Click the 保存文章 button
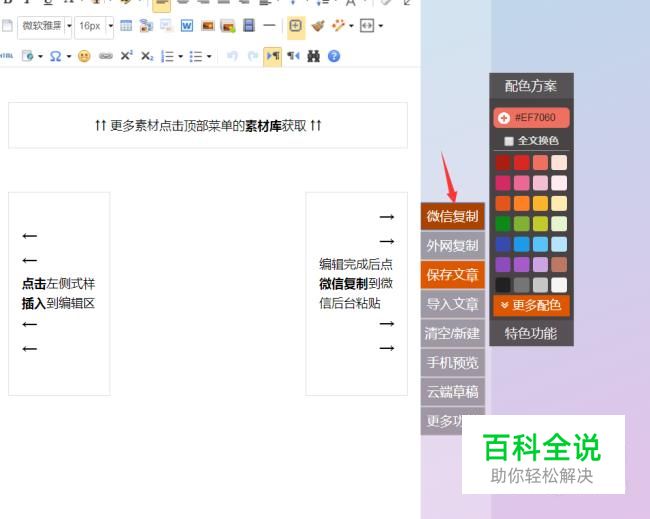The image size is (650, 519). [x=453, y=275]
